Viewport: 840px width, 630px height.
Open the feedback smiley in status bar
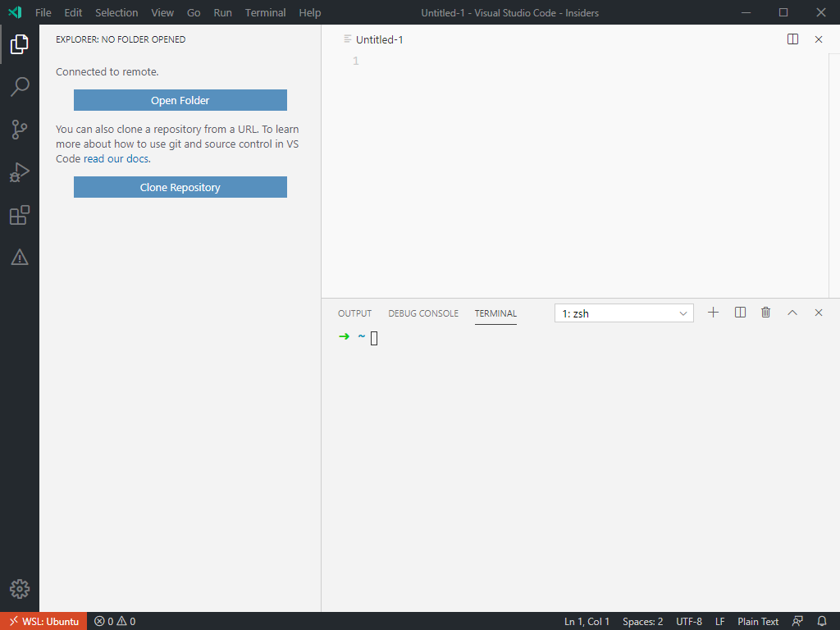coord(797,621)
